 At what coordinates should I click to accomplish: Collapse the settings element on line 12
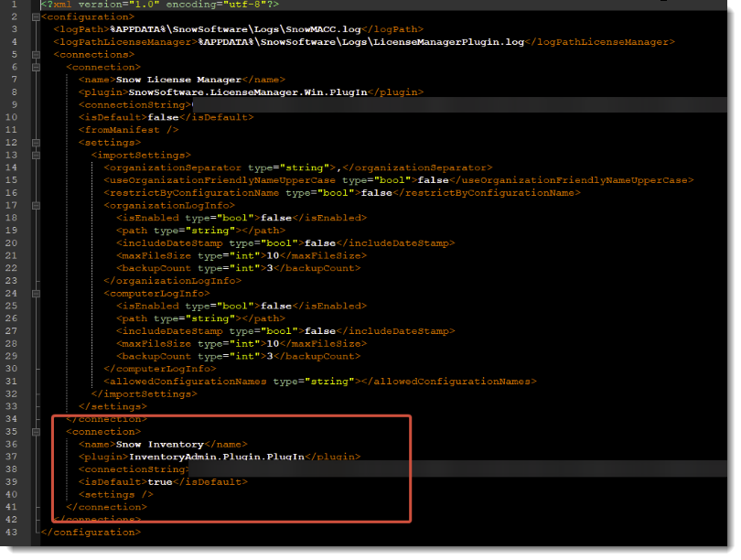36,143
